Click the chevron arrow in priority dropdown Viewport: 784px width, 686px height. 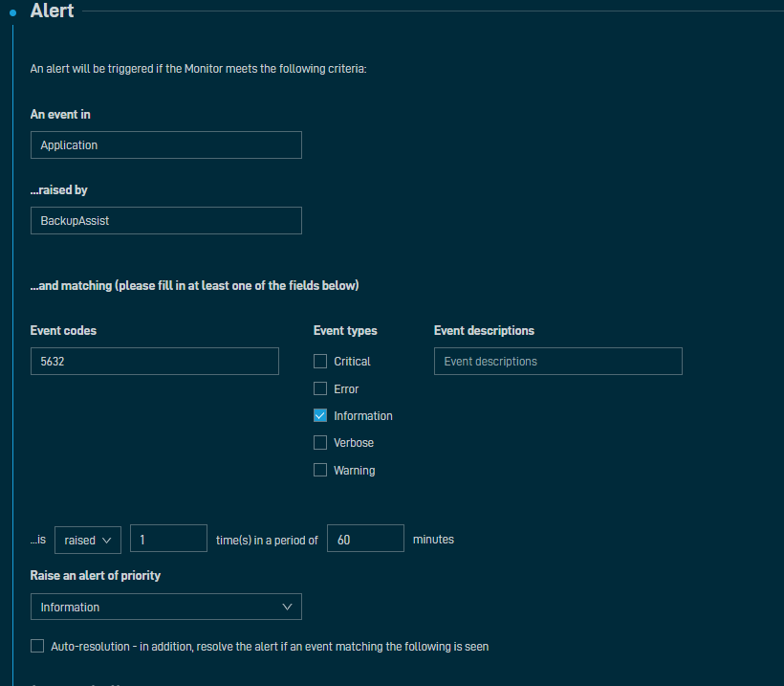(288, 607)
